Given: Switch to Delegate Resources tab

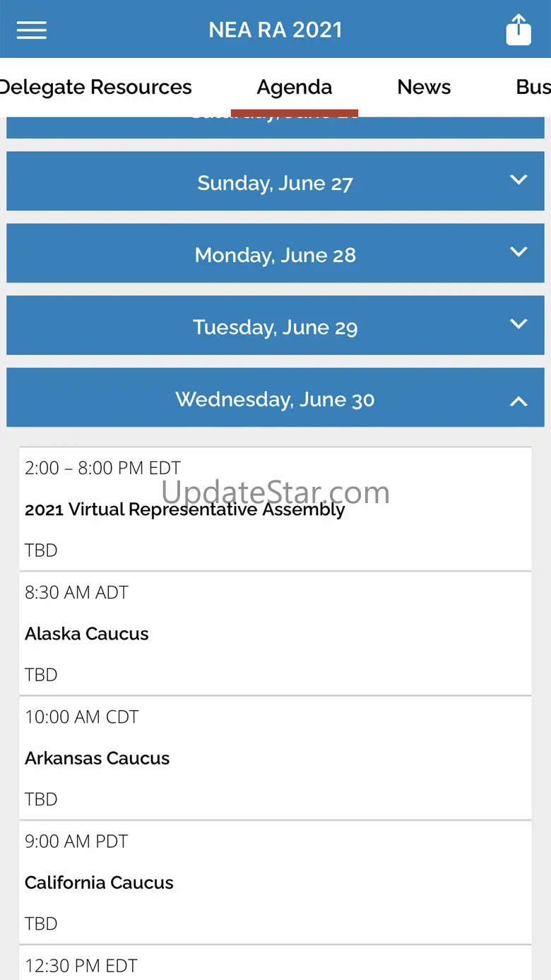Looking at the screenshot, I should [x=96, y=87].
